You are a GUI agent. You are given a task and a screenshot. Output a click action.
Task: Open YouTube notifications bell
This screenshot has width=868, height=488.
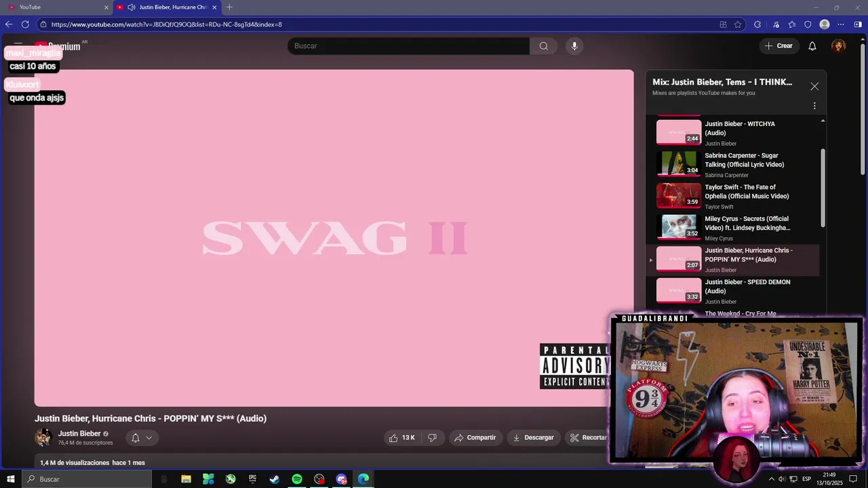812,46
